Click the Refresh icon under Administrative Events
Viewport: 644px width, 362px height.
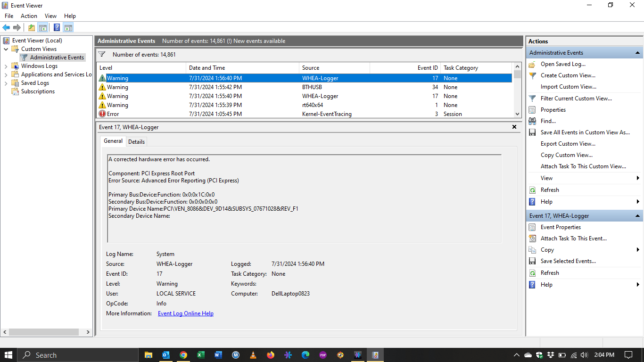pyautogui.click(x=532, y=190)
